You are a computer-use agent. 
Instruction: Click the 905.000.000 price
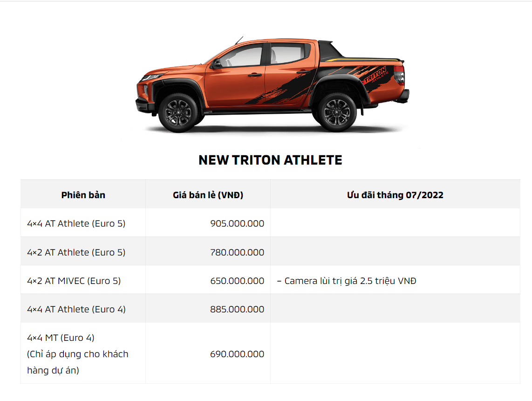[x=237, y=224]
